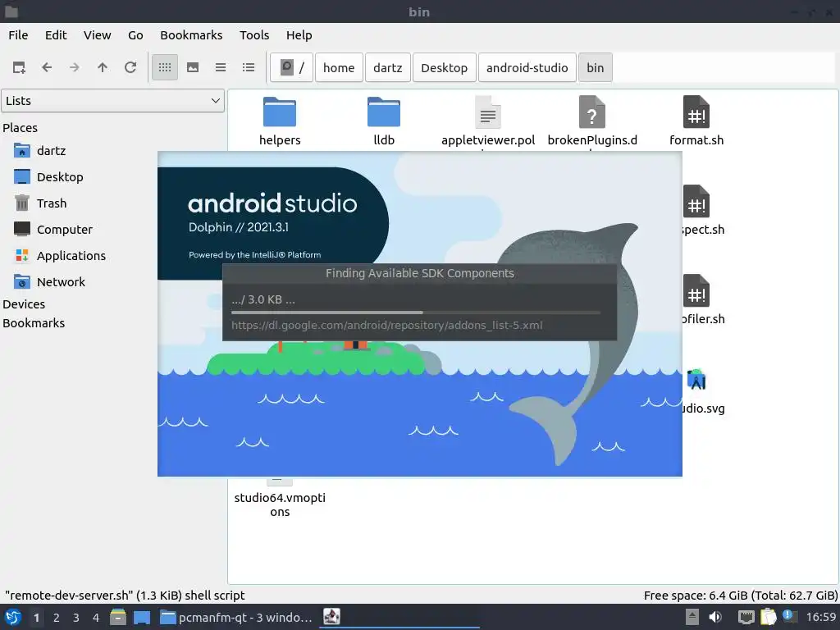Switch to virtual desktop 2
The width and height of the screenshot is (840, 630).
pos(57,618)
